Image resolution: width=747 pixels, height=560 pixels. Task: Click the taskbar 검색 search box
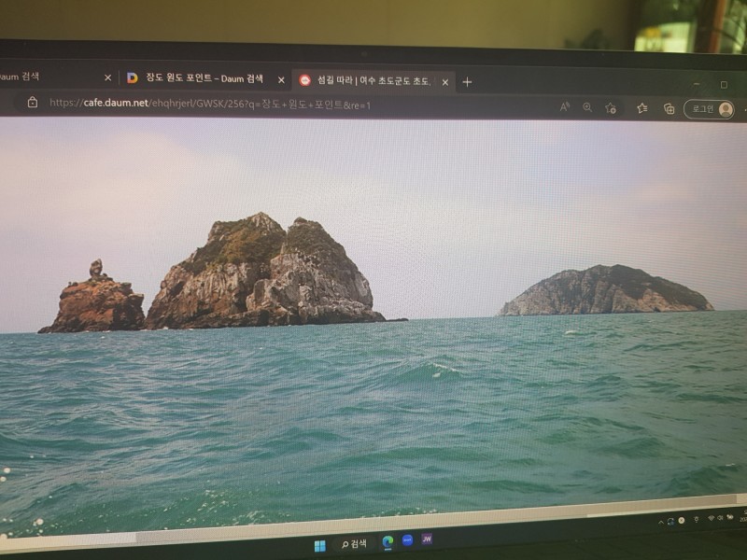[354, 544]
